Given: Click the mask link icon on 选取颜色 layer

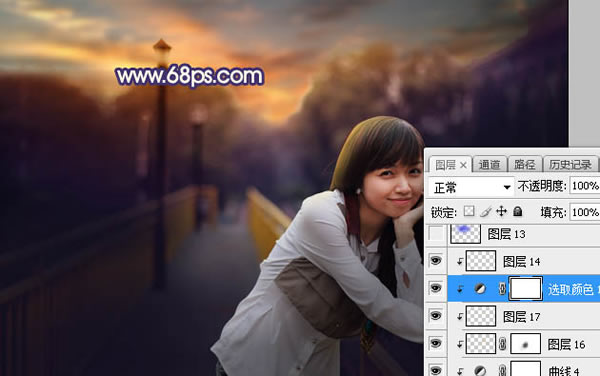Looking at the screenshot, I should pyautogui.click(x=503, y=289).
